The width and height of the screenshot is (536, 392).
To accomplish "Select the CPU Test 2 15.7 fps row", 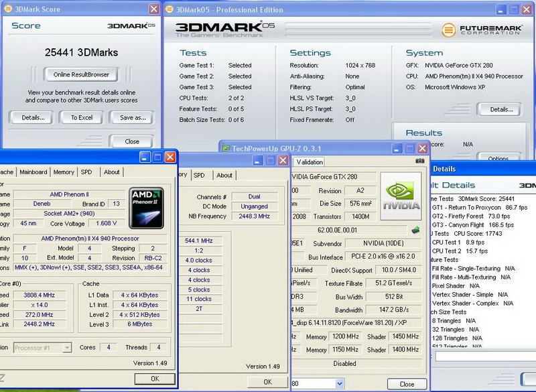I will [x=460, y=251].
